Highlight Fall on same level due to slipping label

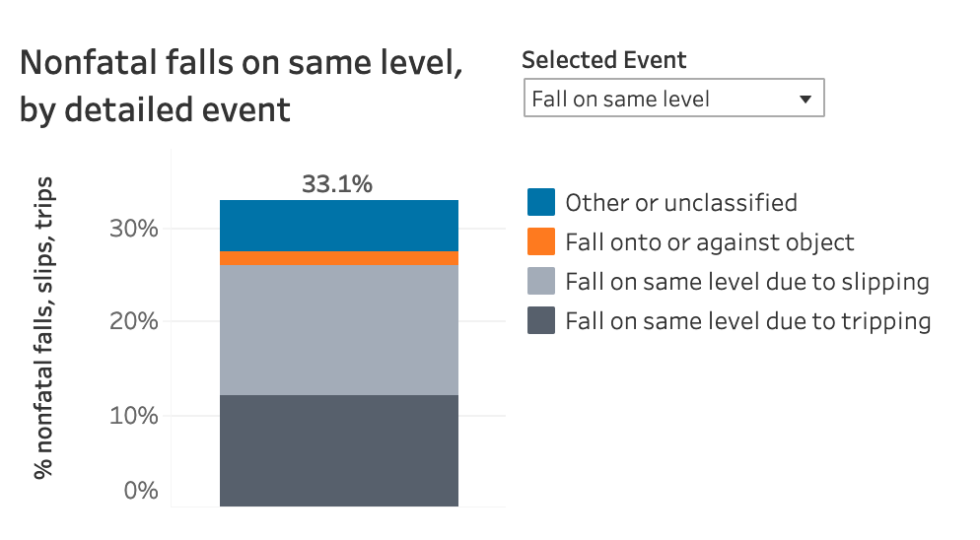747,282
